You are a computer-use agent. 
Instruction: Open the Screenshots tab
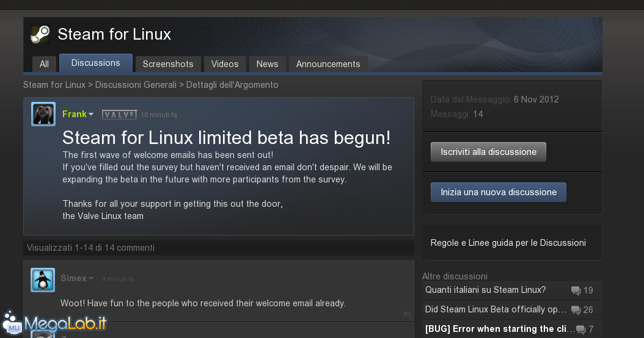pyautogui.click(x=168, y=64)
